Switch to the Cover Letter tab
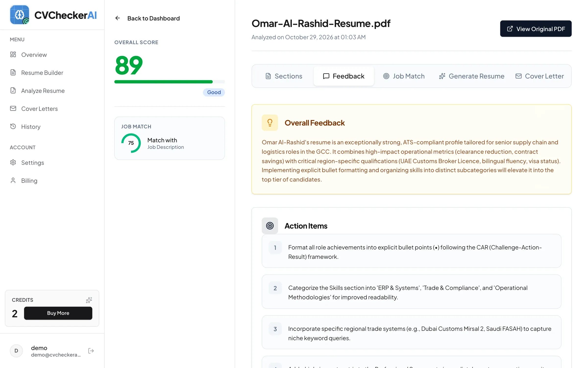 point(540,76)
